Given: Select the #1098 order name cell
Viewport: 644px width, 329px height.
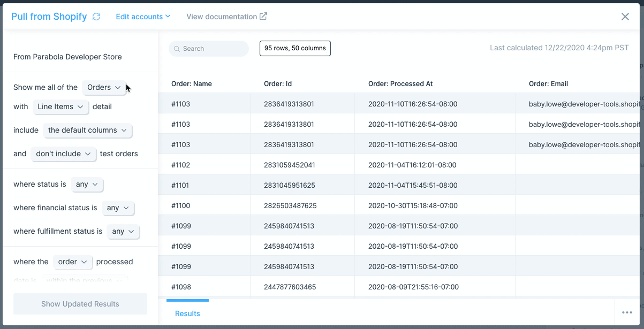Looking at the screenshot, I should 181,287.
